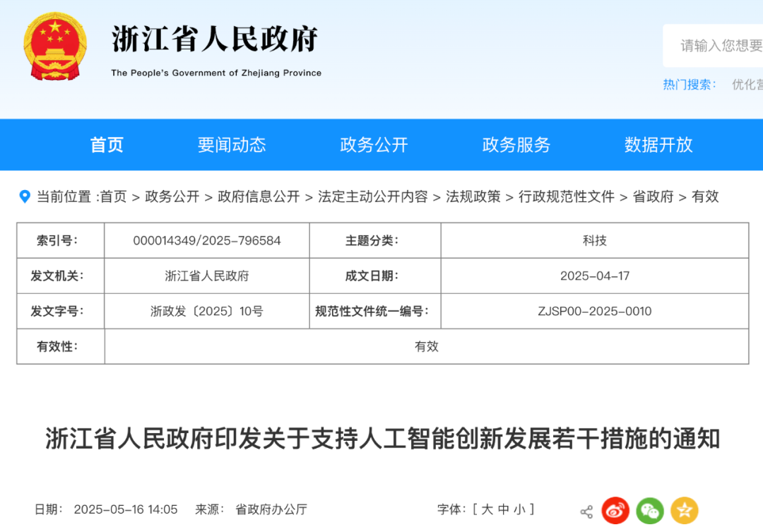Set font size to 大
This screenshot has height=532, width=763.
click(487, 509)
